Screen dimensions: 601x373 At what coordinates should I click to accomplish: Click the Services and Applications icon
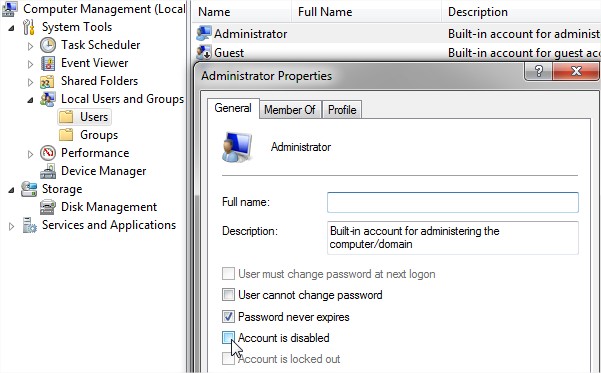[x=30, y=225]
